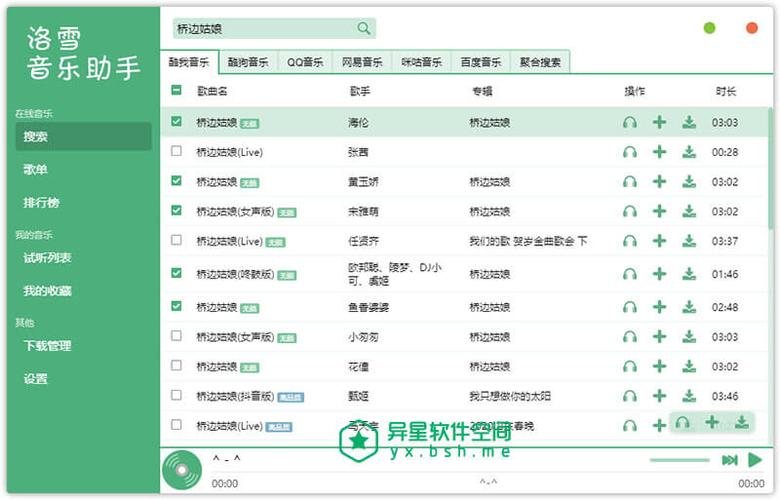780x500 pixels.
Task: Select the 百度音乐 tab
Action: [481, 62]
